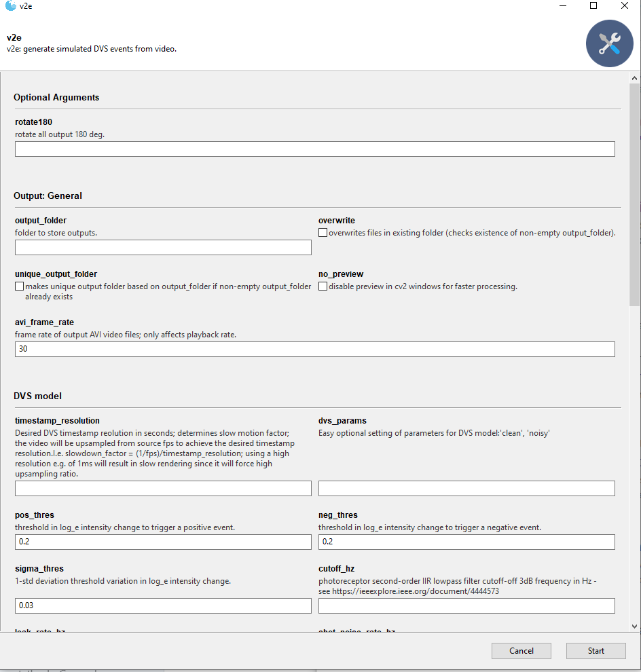This screenshot has width=641, height=672.
Task: Close the v2e window
Action: (625, 5)
